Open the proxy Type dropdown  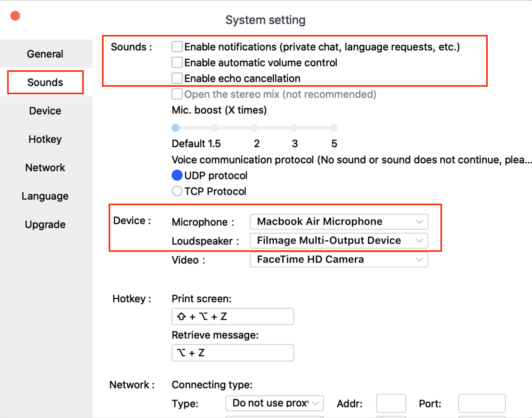[275, 403]
